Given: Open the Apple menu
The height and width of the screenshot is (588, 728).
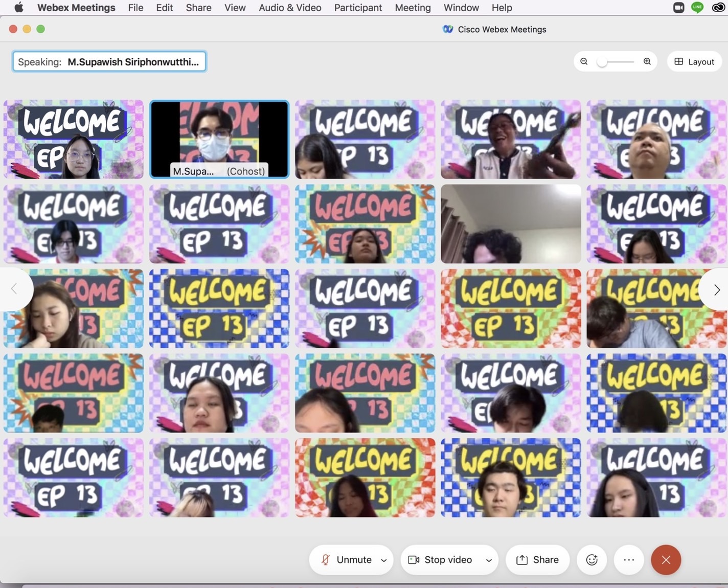Looking at the screenshot, I should point(19,7).
